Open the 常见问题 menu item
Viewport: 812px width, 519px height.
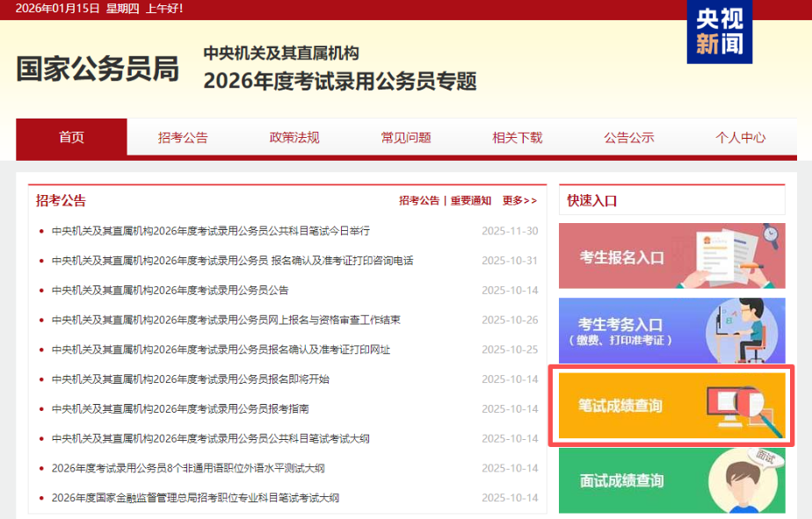click(404, 137)
